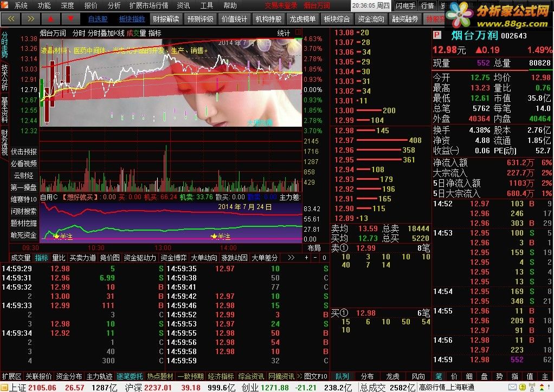Click the 融资融券 button
The width and height of the screenshot is (554, 392).
(x=405, y=19)
